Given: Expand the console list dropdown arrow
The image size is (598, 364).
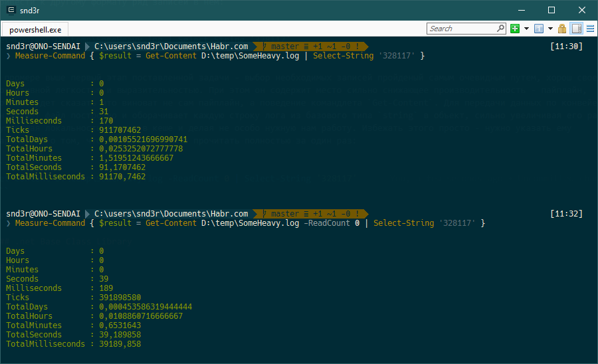Looking at the screenshot, I should point(550,29).
